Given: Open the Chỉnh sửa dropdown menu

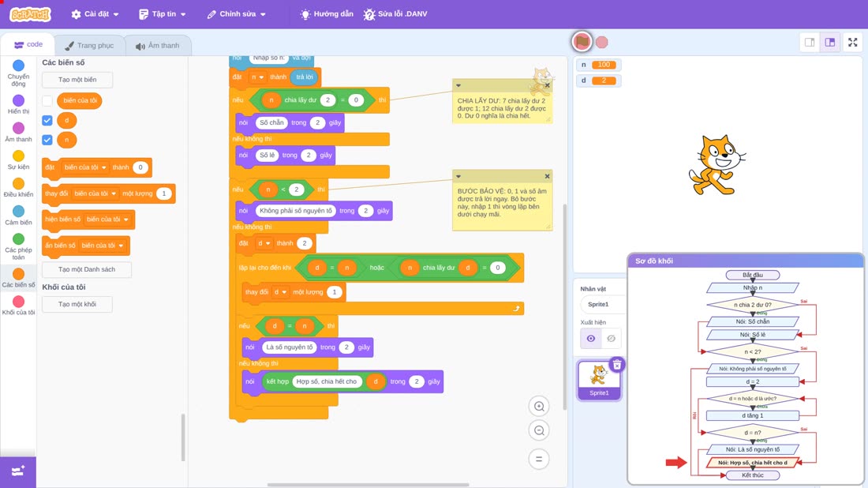Looking at the screenshot, I should coord(237,14).
